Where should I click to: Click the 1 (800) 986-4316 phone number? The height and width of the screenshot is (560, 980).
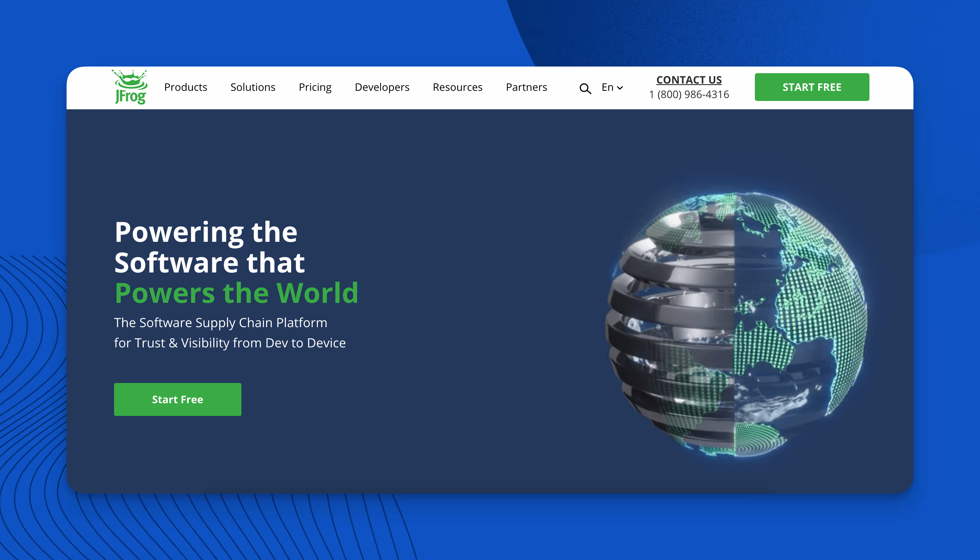click(x=689, y=94)
